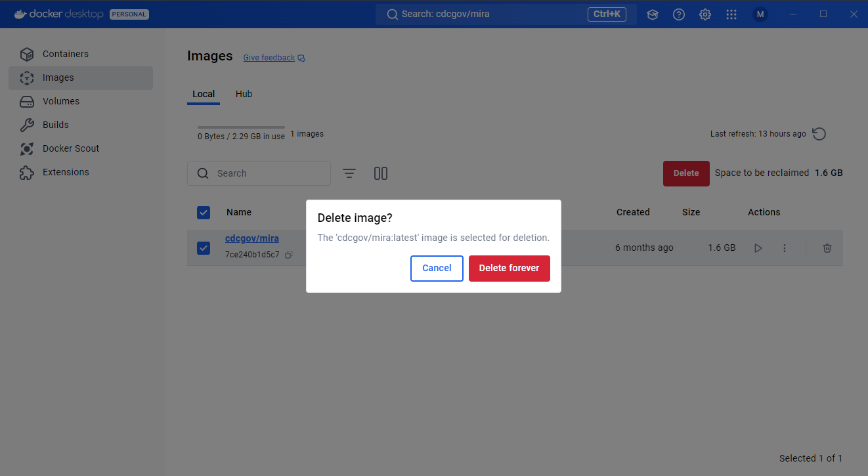The height and width of the screenshot is (476, 868).
Task: Click the '1 images' count text
Action: 307,134
